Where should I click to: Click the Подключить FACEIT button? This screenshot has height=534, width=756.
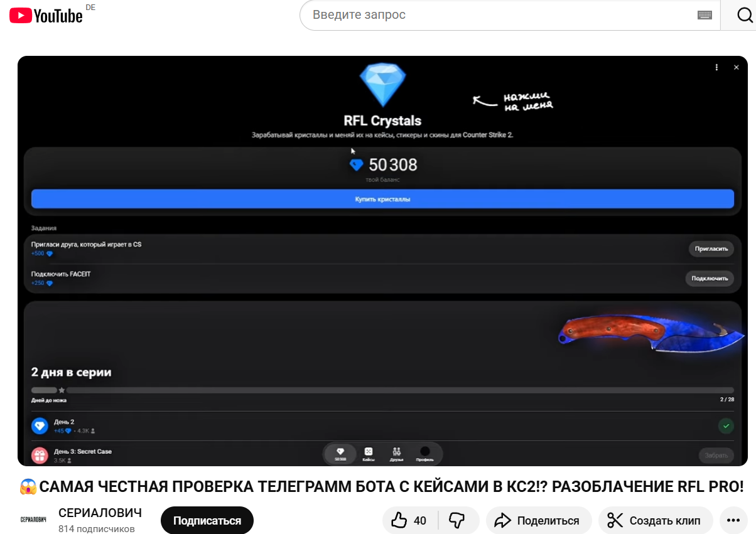coord(710,278)
